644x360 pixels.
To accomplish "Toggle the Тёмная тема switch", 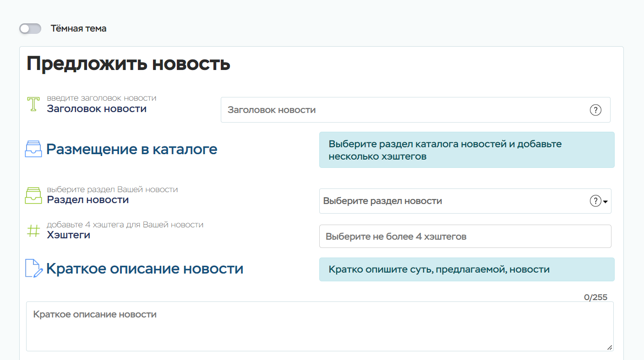I will point(30,29).
